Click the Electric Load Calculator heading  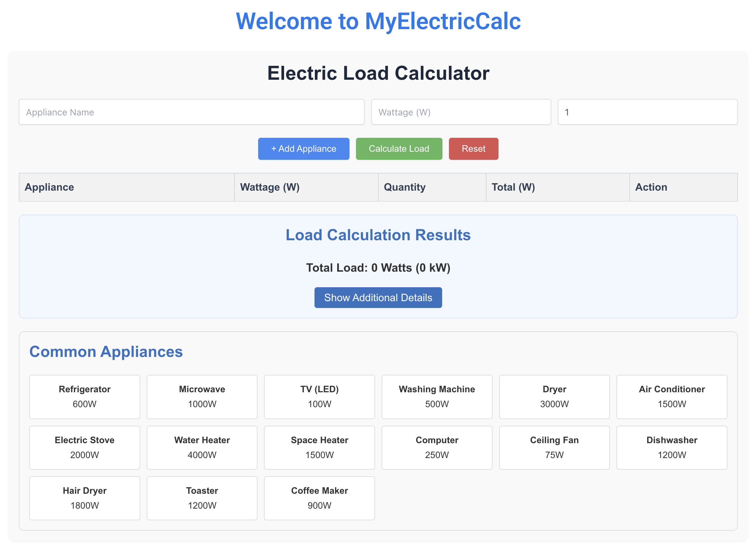[378, 73]
